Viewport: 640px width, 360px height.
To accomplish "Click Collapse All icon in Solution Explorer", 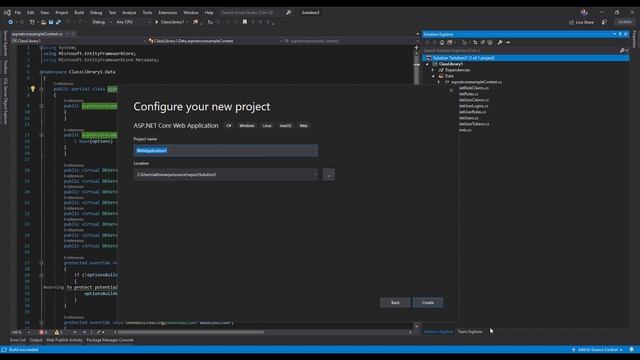I will click(x=482, y=42).
